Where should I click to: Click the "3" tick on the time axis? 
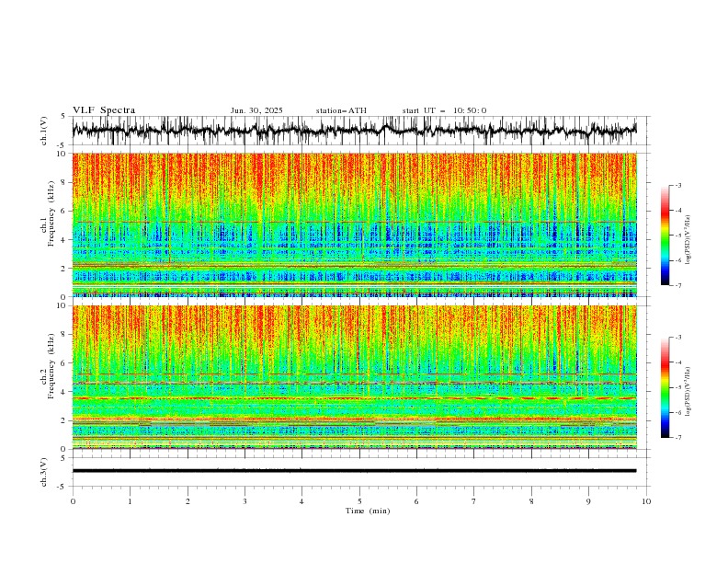tap(245, 501)
